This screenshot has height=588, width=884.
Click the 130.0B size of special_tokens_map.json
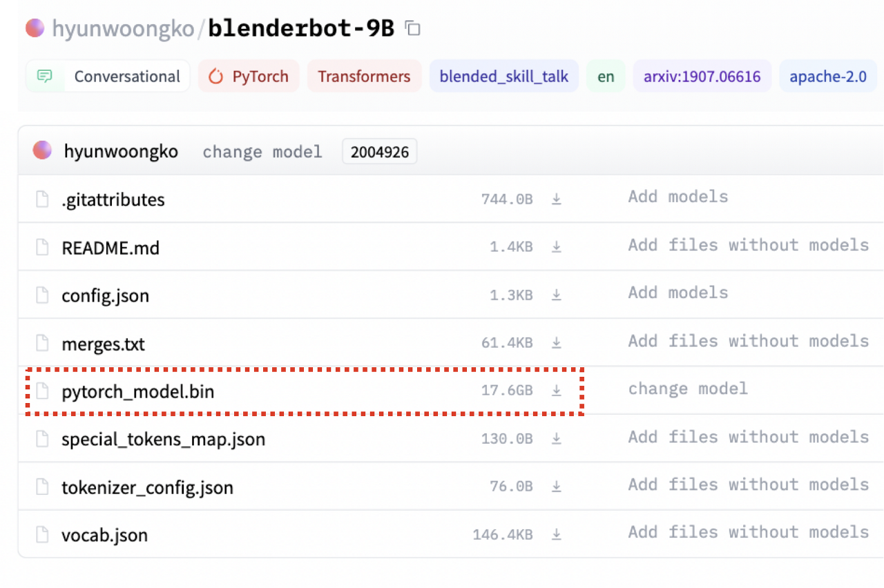pyautogui.click(x=507, y=439)
